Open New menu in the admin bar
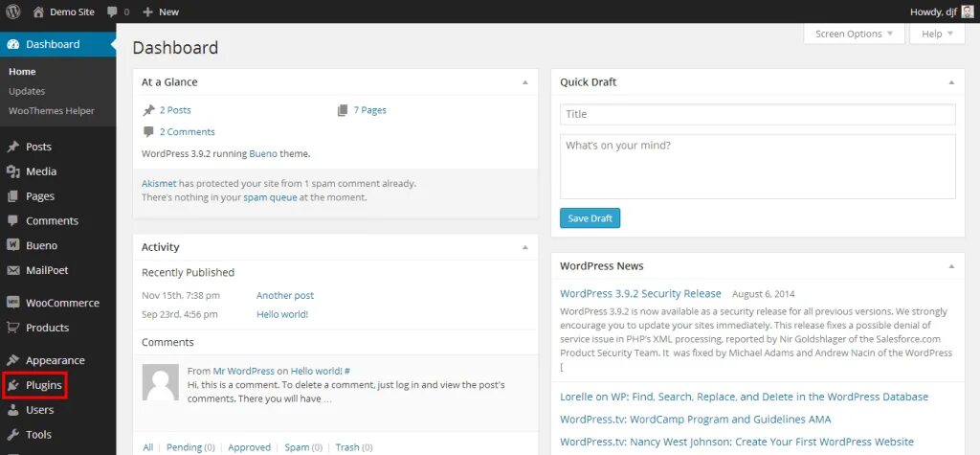 pyautogui.click(x=161, y=11)
